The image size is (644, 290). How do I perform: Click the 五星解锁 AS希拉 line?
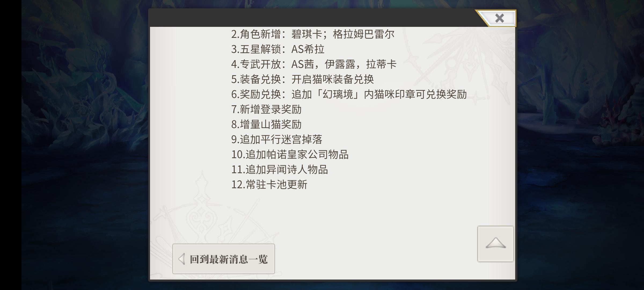(x=278, y=49)
